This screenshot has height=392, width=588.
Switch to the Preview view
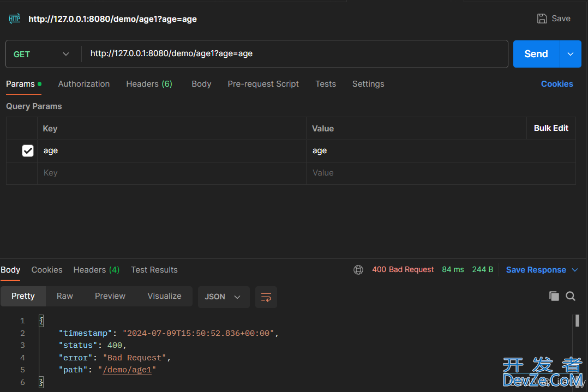110,296
